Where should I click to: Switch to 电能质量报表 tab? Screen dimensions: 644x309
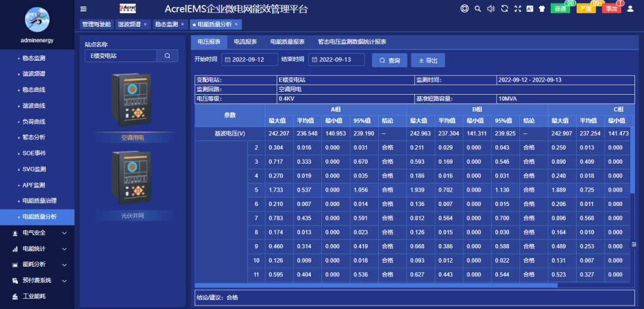(287, 42)
